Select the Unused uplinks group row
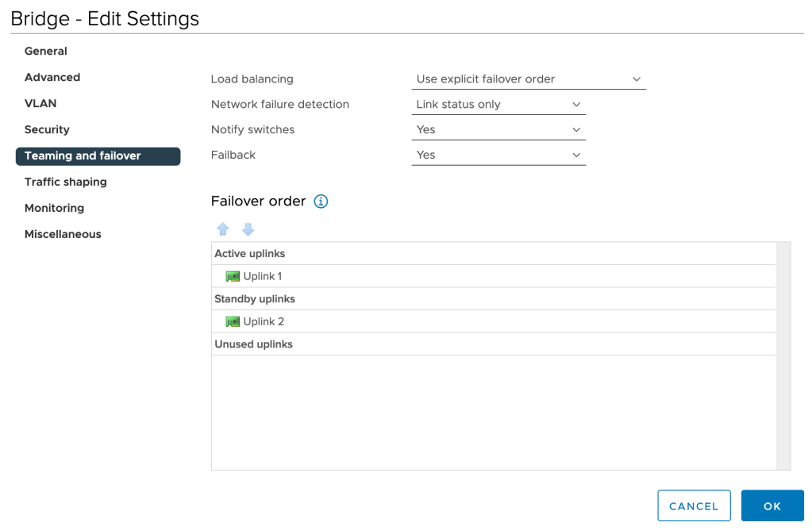 [492, 344]
